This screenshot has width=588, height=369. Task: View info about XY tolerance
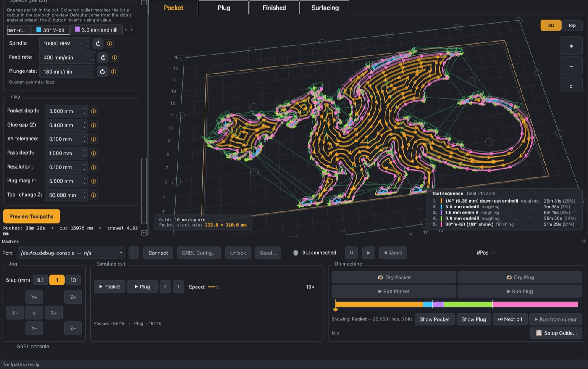[93, 139]
